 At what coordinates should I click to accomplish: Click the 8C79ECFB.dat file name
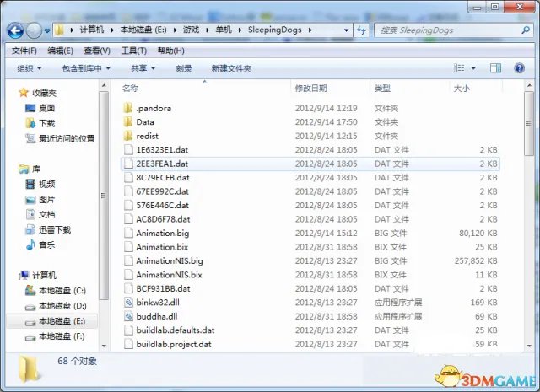tap(163, 178)
